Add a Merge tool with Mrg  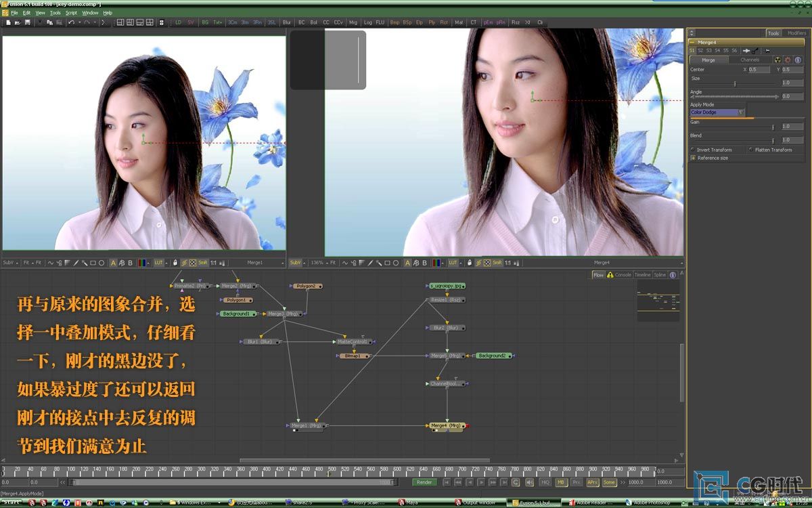pyautogui.click(x=353, y=22)
